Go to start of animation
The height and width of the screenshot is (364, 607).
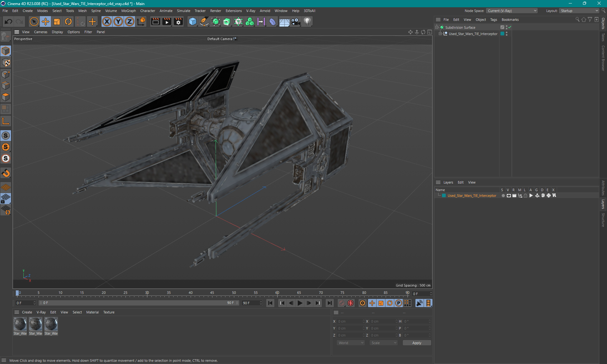tap(270, 303)
